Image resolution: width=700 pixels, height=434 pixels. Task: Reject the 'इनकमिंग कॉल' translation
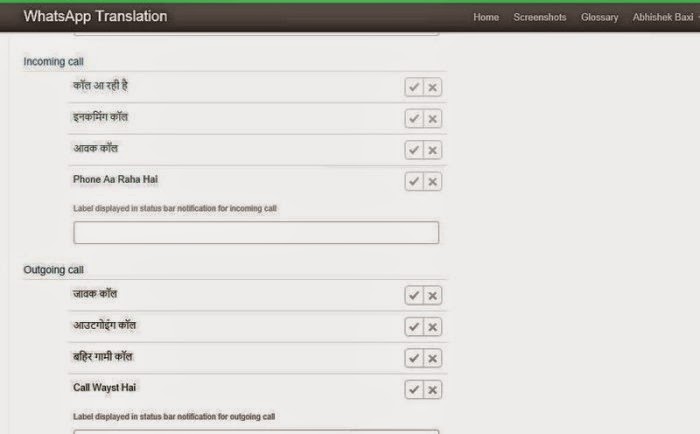pos(433,119)
